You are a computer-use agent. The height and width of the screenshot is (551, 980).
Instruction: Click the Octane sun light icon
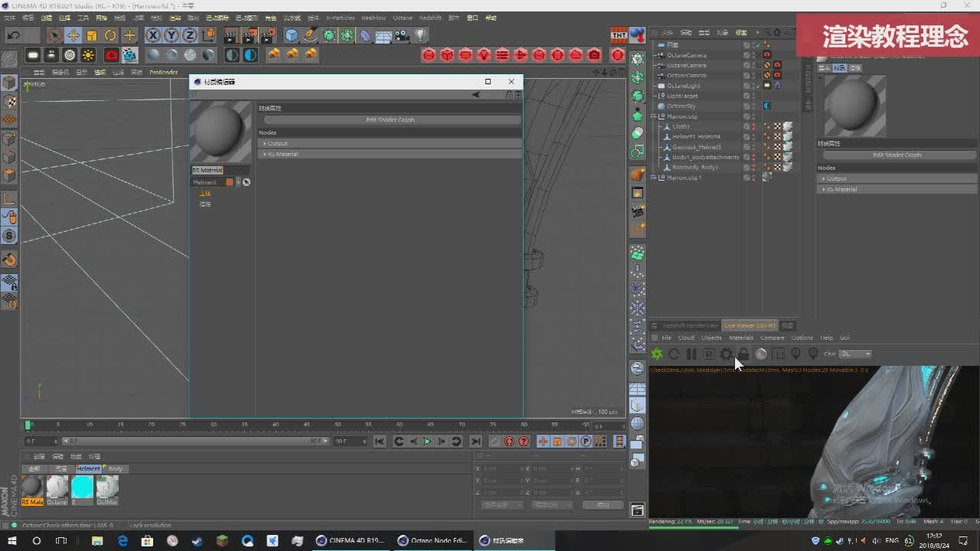[88, 55]
